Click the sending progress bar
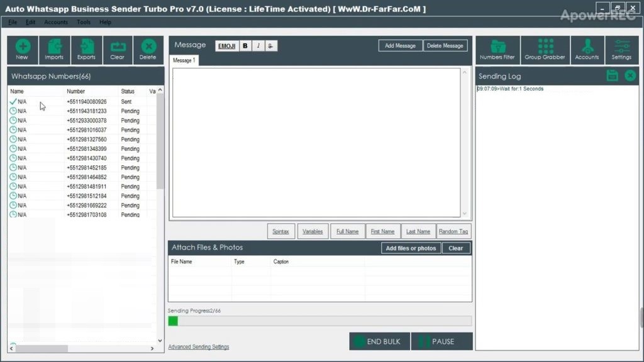The height and width of the screenshot is (362, 644). click(320, 321)
